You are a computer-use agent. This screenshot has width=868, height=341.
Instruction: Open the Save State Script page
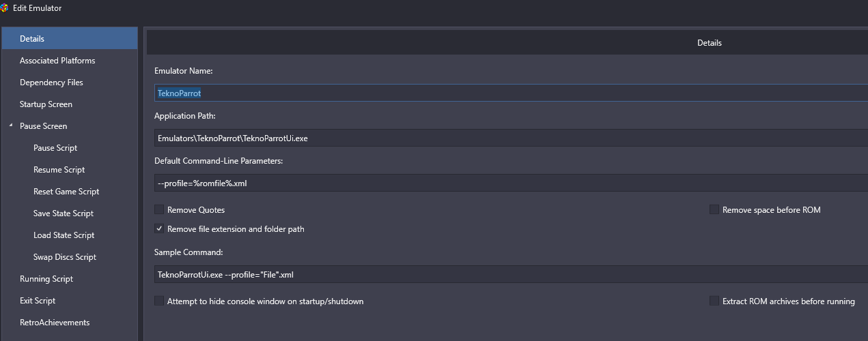[x=64, y=213]
